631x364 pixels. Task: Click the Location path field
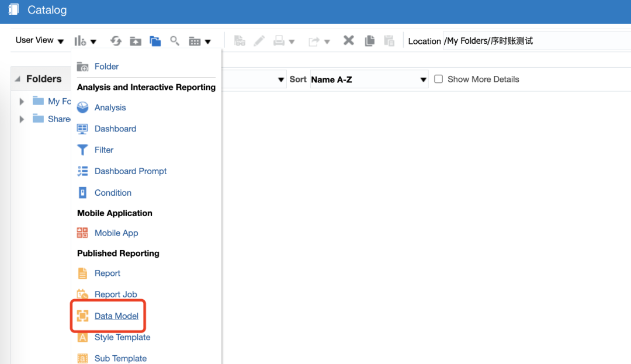[537, 41]
